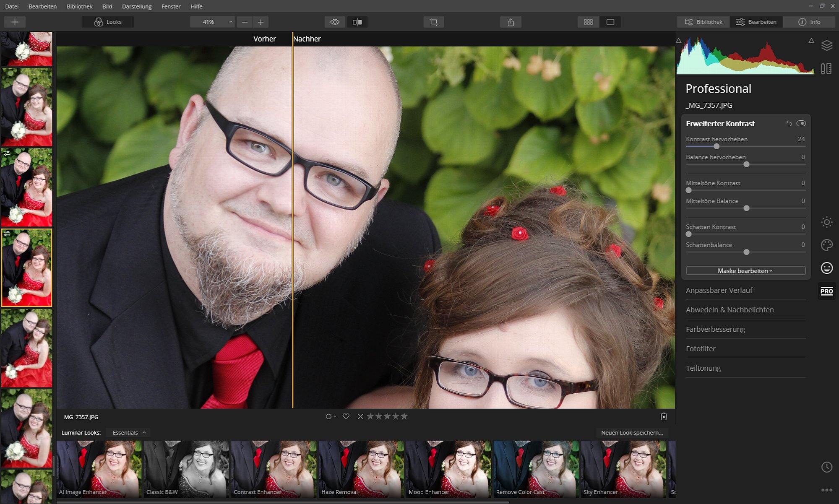Screen dimensions: 839x504
Task: Mark the photo as favorite heart
Action: 346,416
